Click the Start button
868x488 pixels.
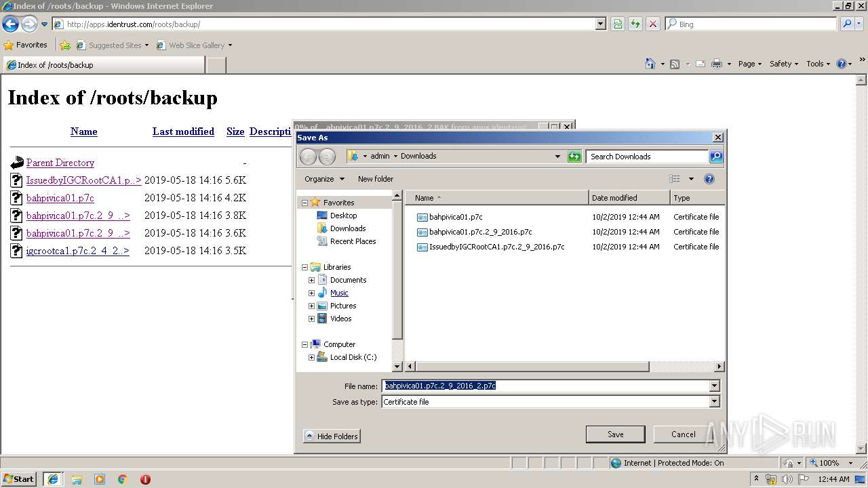point(19,479)
